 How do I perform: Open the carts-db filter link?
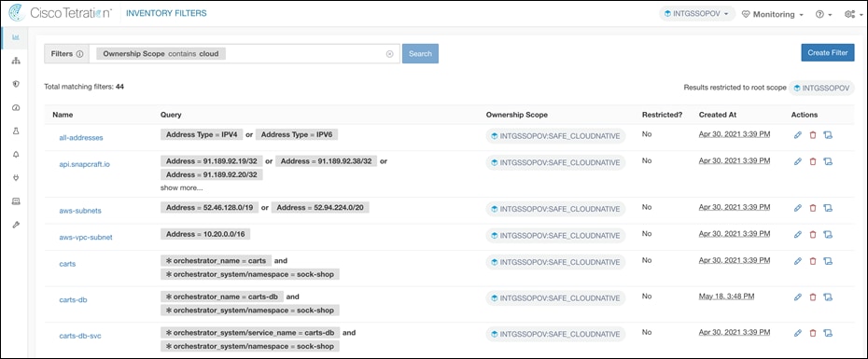pos(74,300)
